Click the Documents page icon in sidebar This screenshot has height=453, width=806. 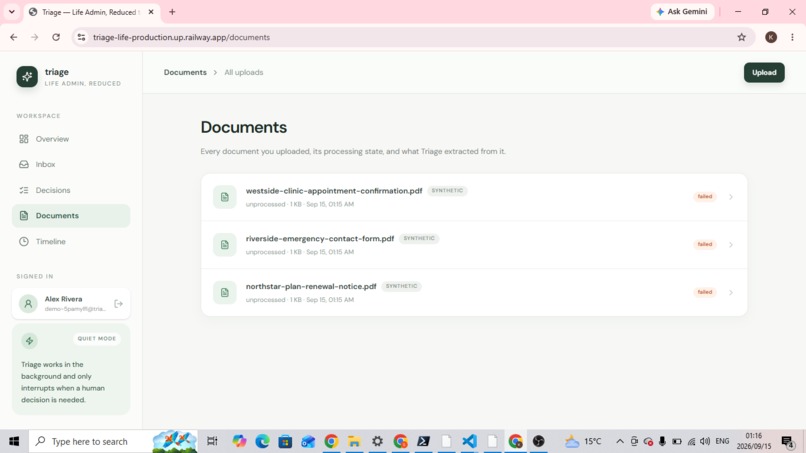[24, 215]
